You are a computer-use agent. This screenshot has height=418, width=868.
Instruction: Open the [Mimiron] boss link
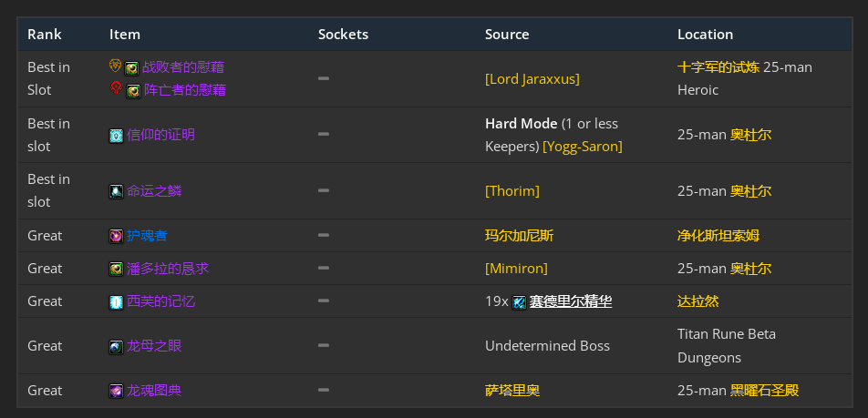pos(517,269)
